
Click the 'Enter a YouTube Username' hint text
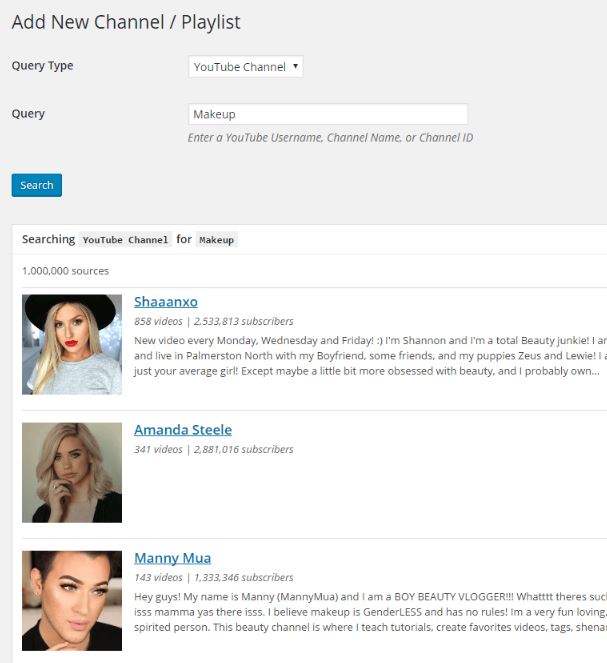point(331,138)
